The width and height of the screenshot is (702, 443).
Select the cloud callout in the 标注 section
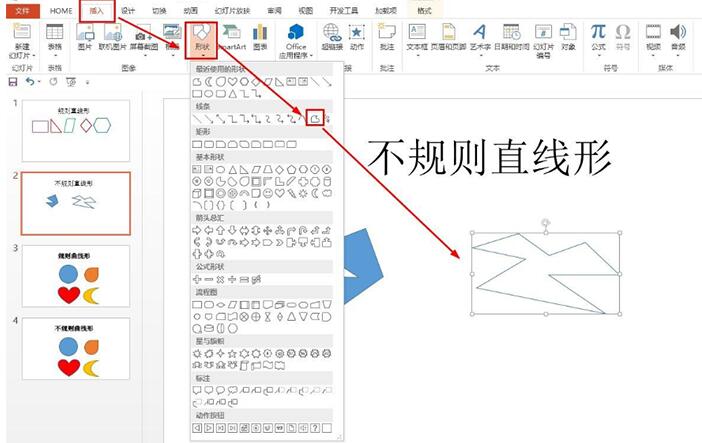232,391
